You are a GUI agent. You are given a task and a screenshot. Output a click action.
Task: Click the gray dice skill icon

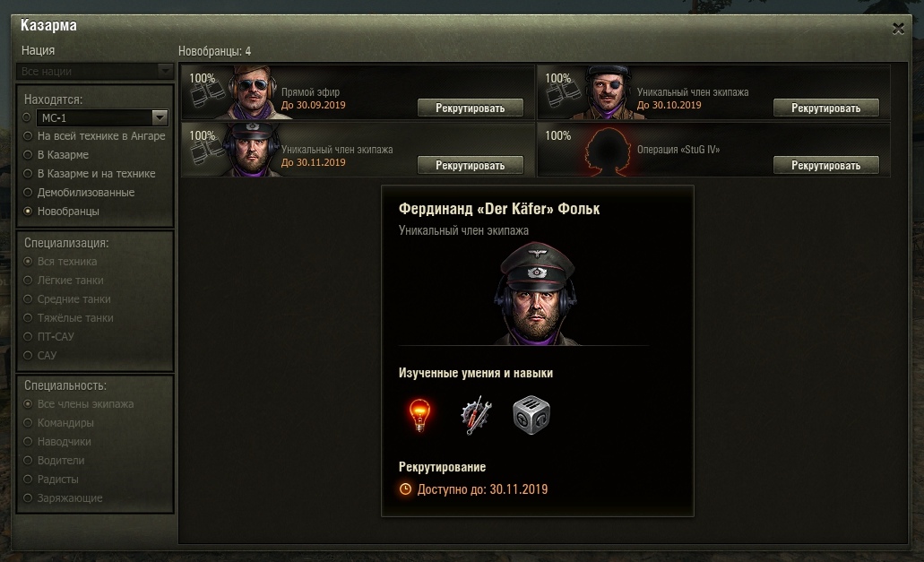click(531, 415)
